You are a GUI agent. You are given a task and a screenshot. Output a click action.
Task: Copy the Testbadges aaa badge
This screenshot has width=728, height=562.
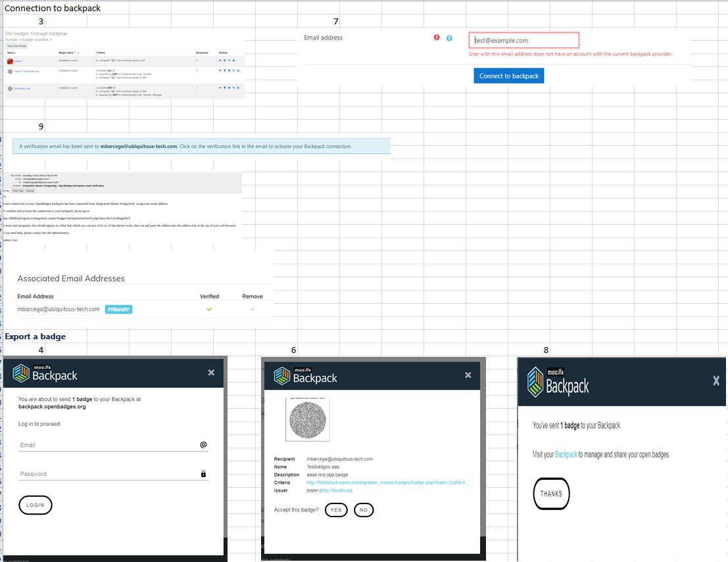pos(233,87)
